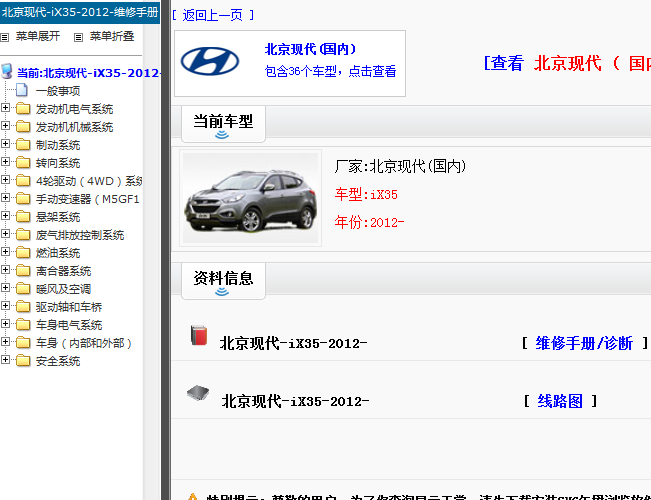This screenshot has width=651, height=500.
Task: Click the 菜单展开 list icon
Action: click(x=5, y=37)
